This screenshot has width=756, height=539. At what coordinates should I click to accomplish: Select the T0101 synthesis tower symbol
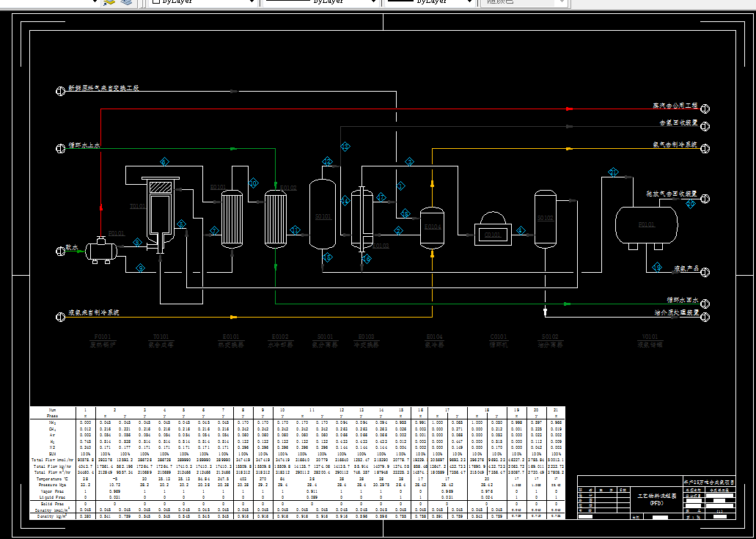[x=160, y=212]
